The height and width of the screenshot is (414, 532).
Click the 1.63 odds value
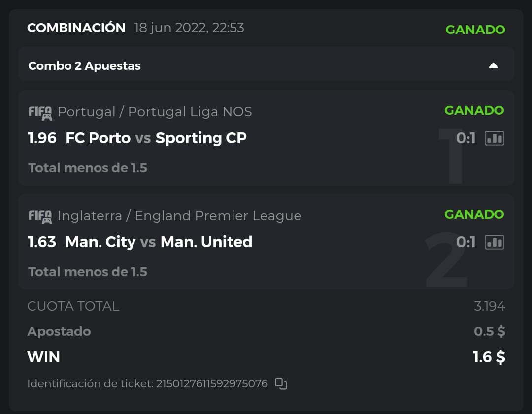click(x=42, y=242)
